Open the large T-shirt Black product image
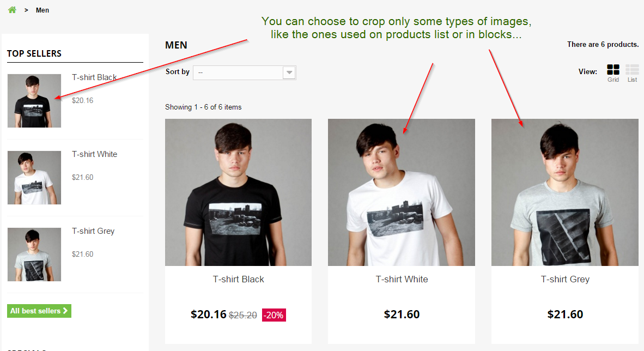The height and width of the screenshot is (351, 644). tap(238, 192)
